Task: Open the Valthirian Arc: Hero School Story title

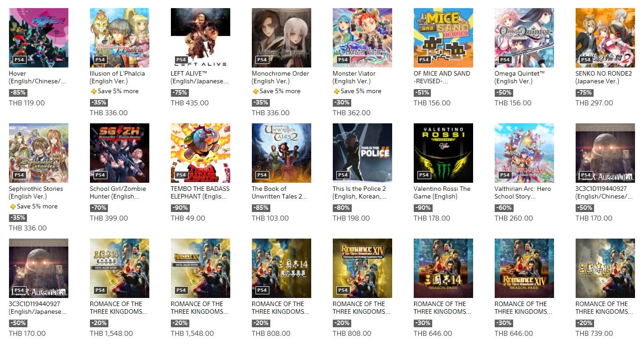Action: tap(523, 193)
